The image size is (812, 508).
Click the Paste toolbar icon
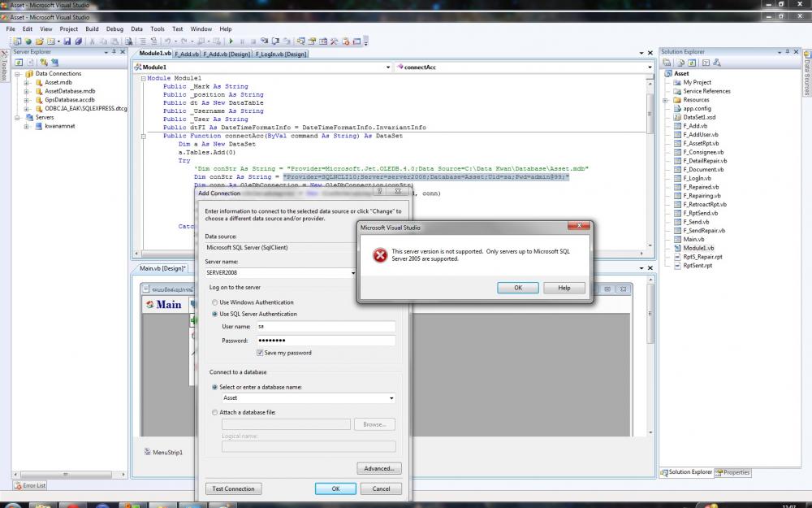(115, 41)
